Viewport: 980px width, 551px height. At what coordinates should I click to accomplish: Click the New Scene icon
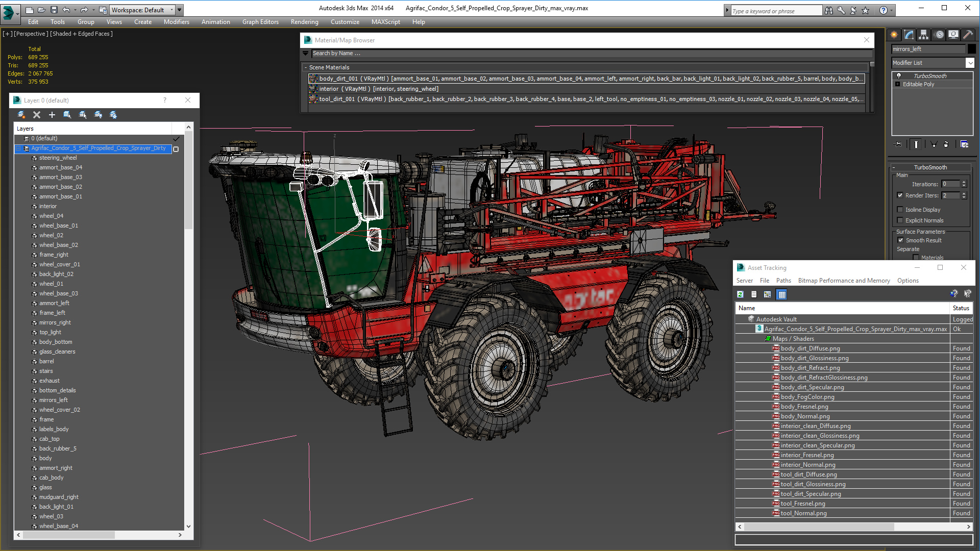[x=30, y=10]
